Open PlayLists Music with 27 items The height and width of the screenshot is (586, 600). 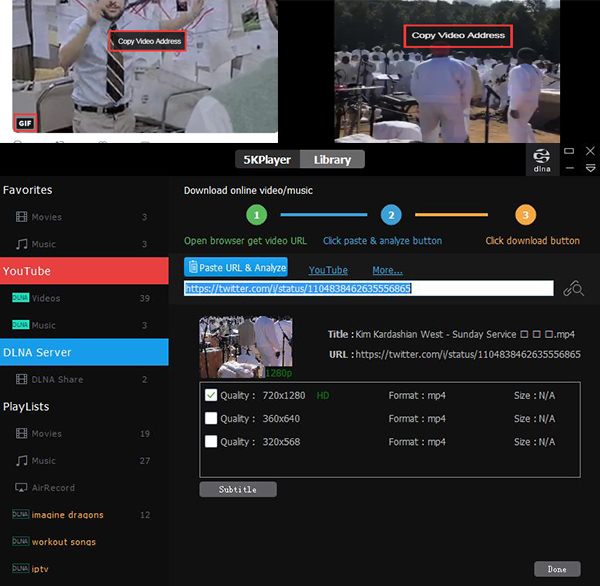pos(84,460)
